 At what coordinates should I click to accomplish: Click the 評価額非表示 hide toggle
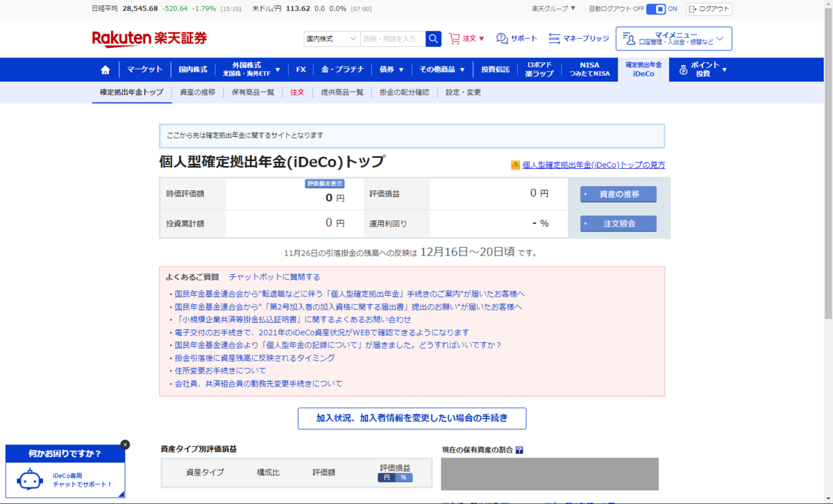(x=325, y=184)
